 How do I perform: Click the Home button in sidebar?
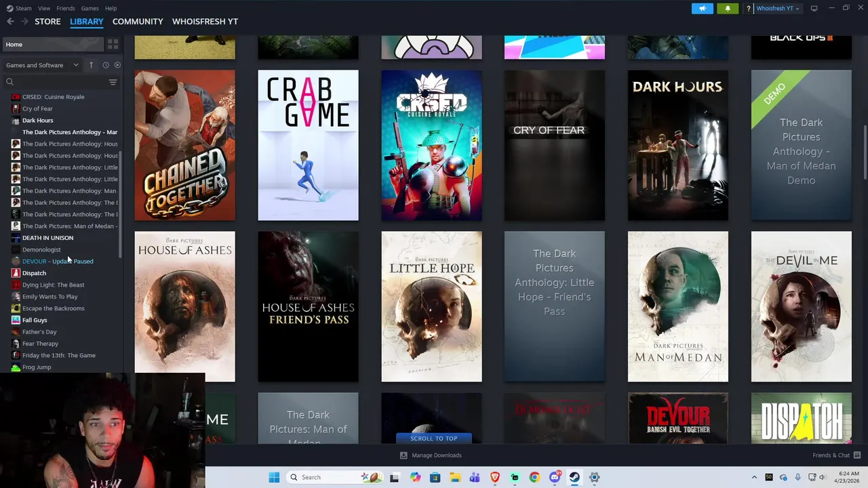pos(53,44)
